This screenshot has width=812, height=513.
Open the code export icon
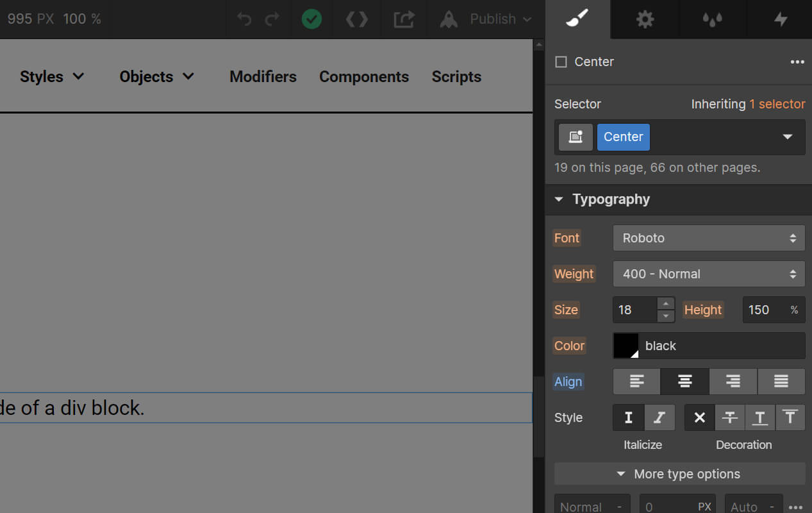point(357,19)
